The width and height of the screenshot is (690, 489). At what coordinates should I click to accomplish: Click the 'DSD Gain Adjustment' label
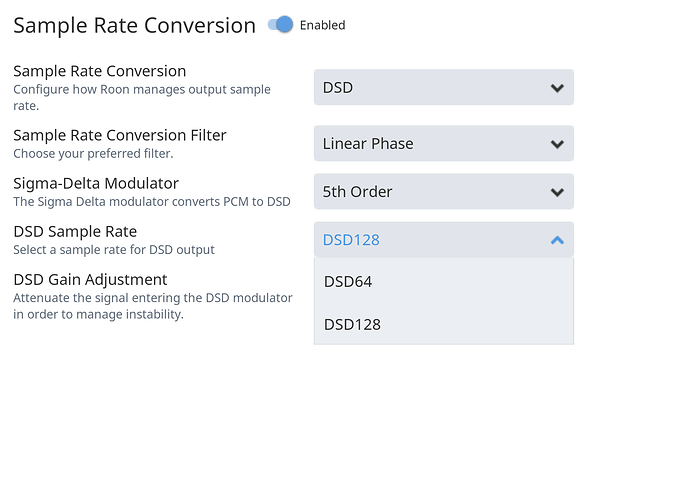[90, 279]
